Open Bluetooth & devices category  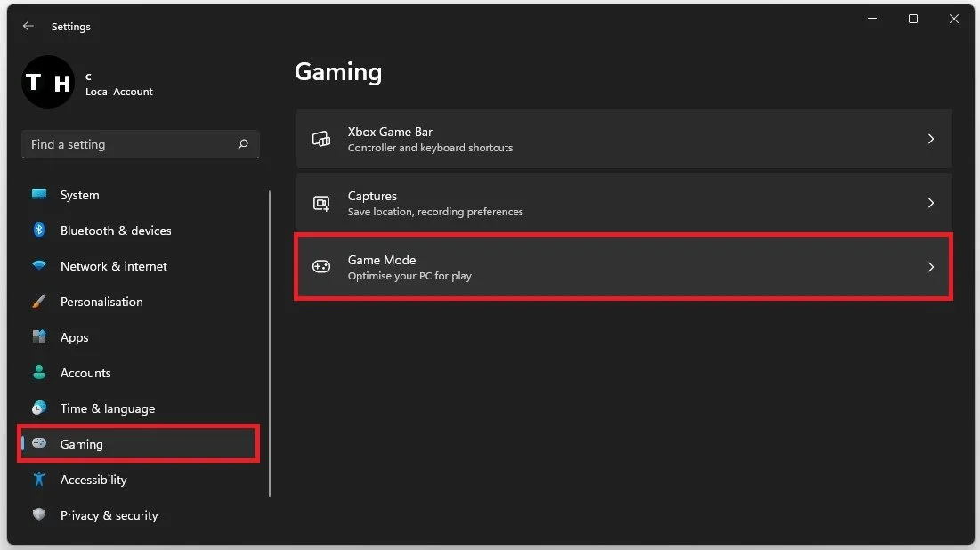coord(139,231)
